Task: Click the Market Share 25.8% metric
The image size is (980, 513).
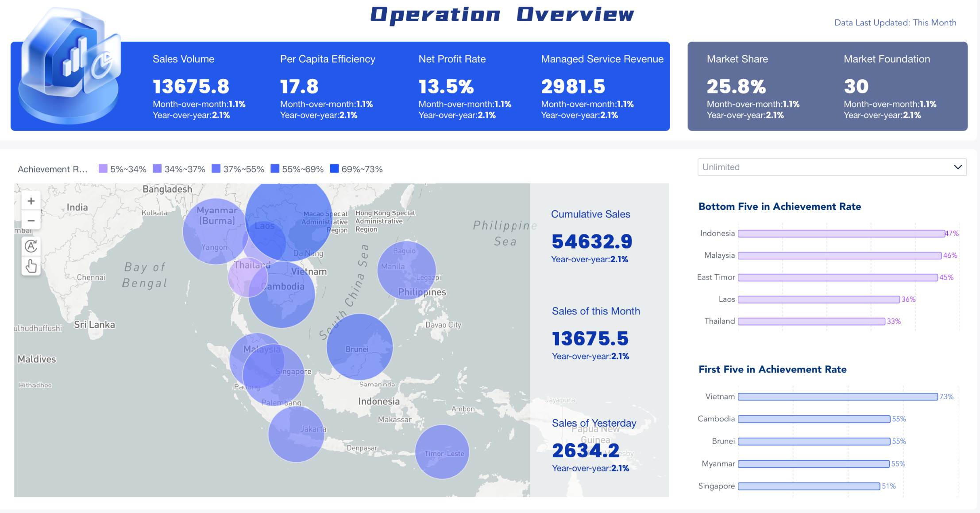Action: click(736, 86)
